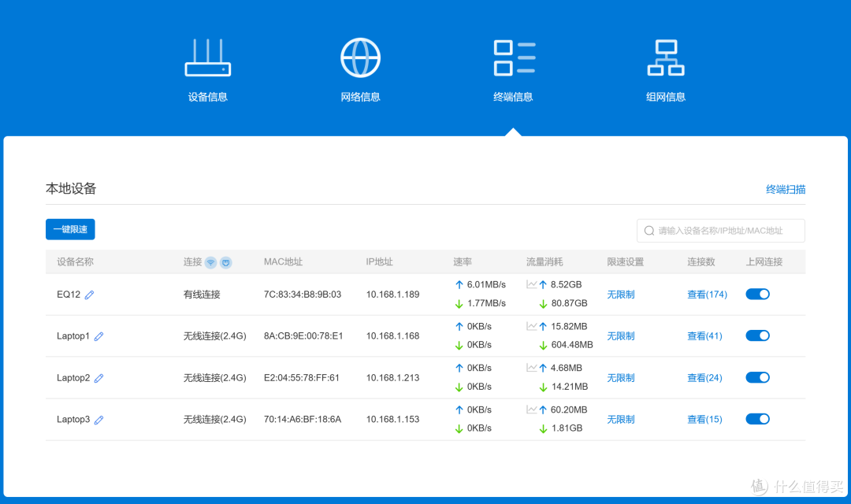Click the 终端信息 tab label
This screenshot has height=504, width=851.
point(513,97)
